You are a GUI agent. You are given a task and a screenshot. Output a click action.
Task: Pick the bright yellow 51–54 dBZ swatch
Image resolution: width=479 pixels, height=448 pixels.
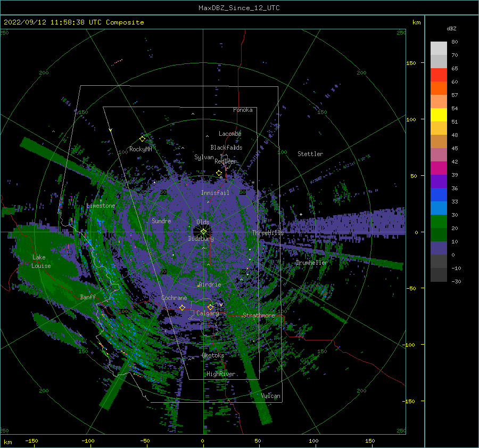click(x=439, y=115)
